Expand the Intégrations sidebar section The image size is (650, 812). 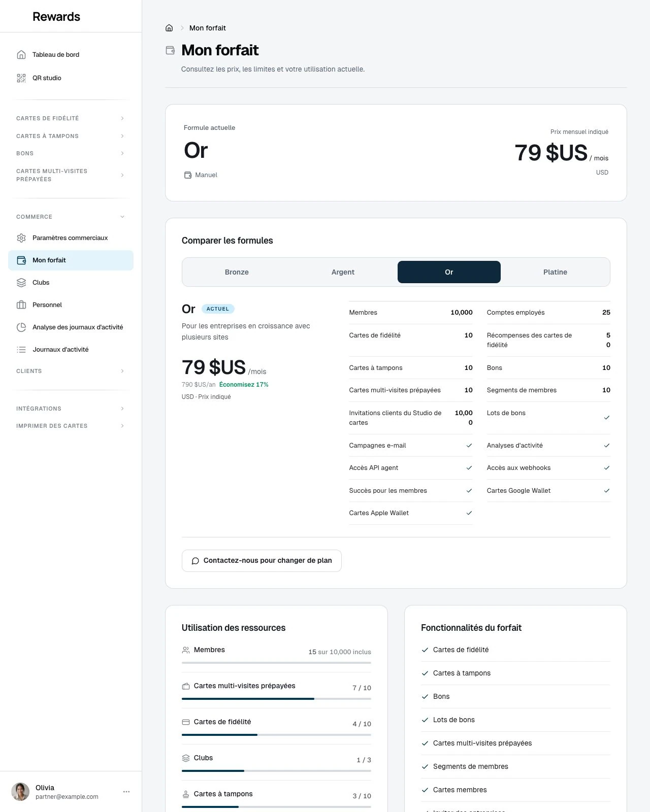tap(71, 409)
